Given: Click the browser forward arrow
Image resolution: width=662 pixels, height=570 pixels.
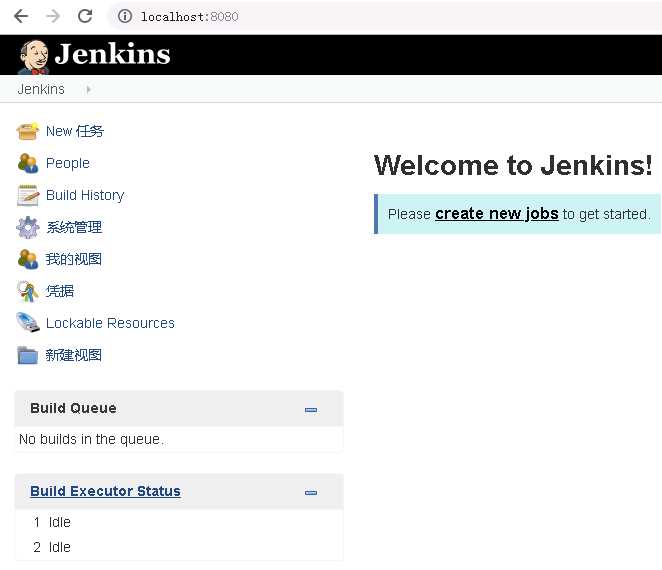Looking at the screenshot, I should point(53,16).
